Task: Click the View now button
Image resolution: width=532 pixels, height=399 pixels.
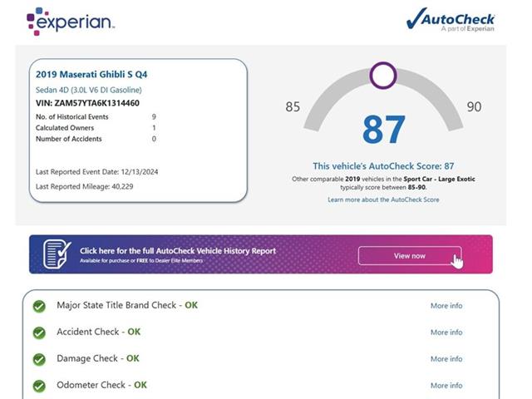Action: pos(410,256)
